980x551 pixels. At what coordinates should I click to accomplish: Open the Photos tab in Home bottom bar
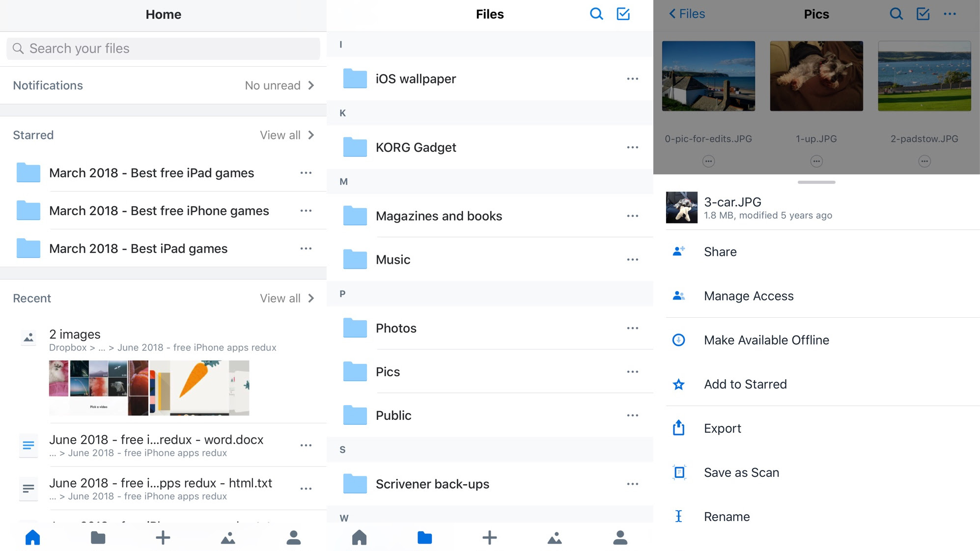(x=228, y=538)
